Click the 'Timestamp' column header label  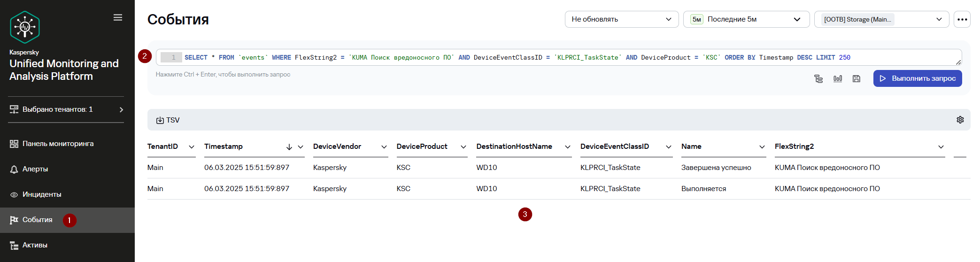click(224, 146)
